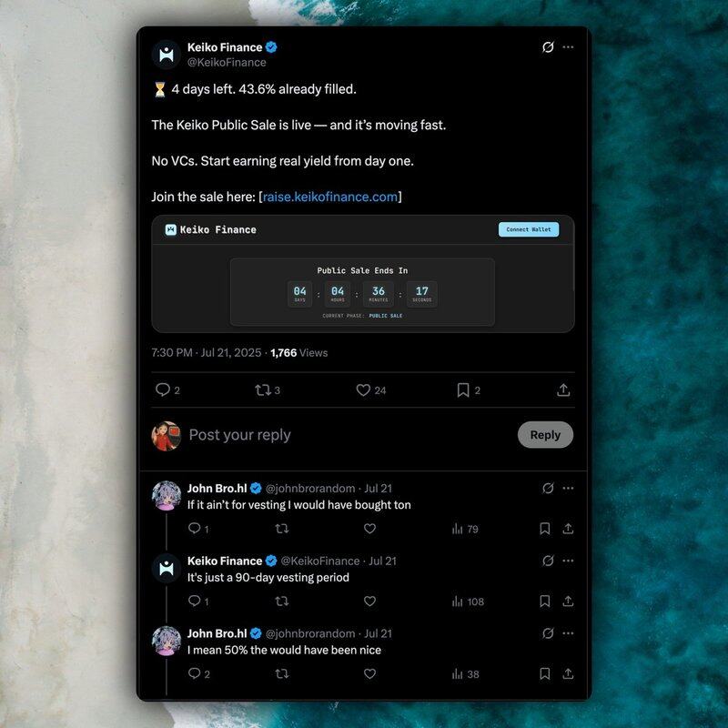728x728 pixels.
Task: Share the main post via share icon
Action: coord(563,389)
